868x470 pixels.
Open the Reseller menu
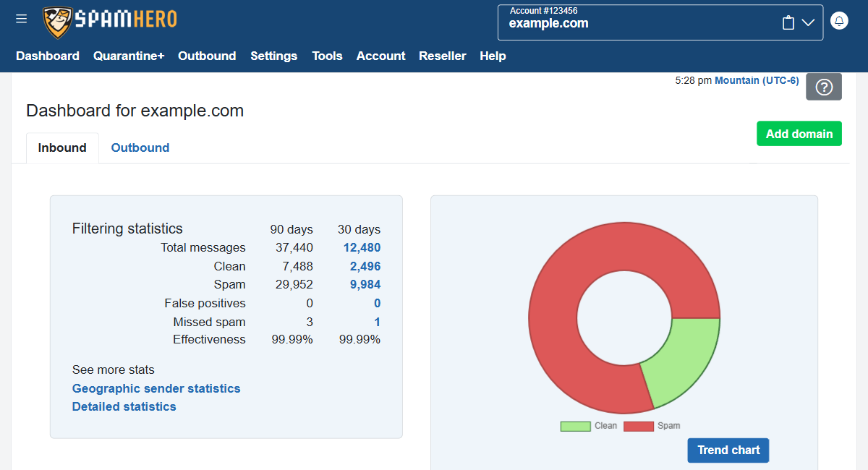tap(443, 56)
